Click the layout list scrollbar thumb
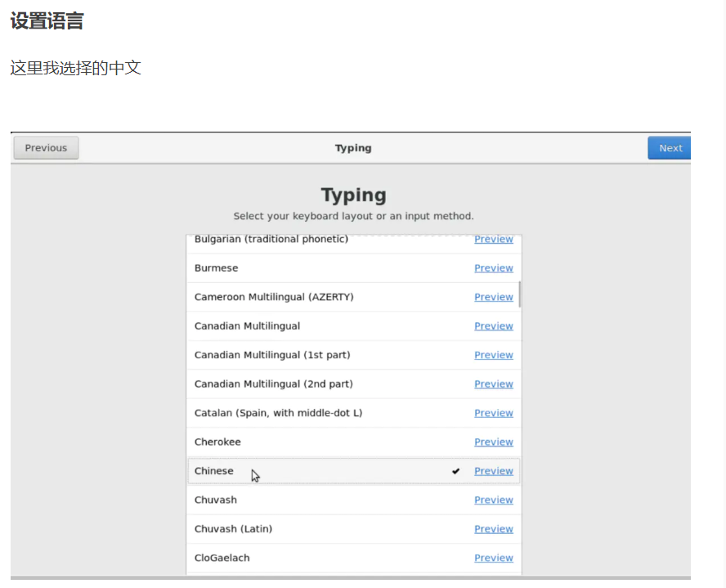The height and width of the screenshot is (588, 726). [519, 294]
